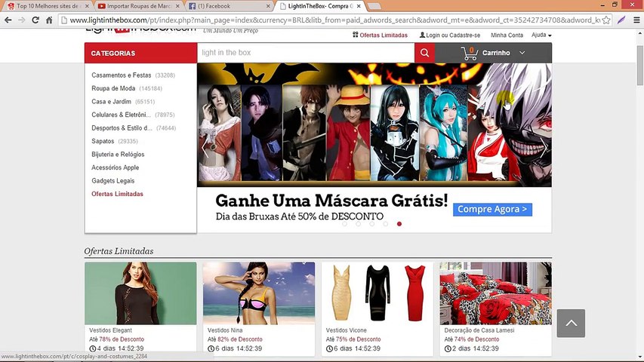The height and width of the screenshot is (362, 644).
Task: Show next banner with right arrow
Action: pyautogui.click(x=543, y=147)
